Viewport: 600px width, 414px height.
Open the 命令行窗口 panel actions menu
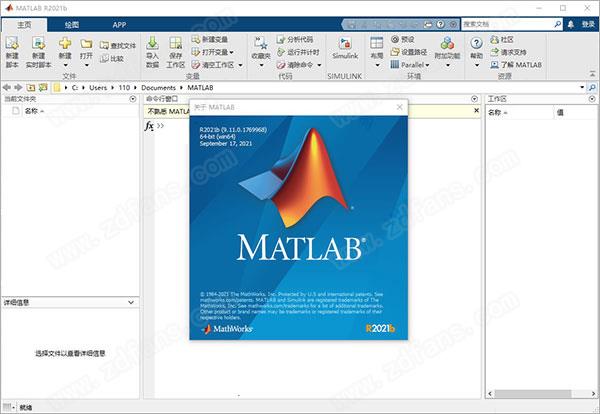[474, 99]
